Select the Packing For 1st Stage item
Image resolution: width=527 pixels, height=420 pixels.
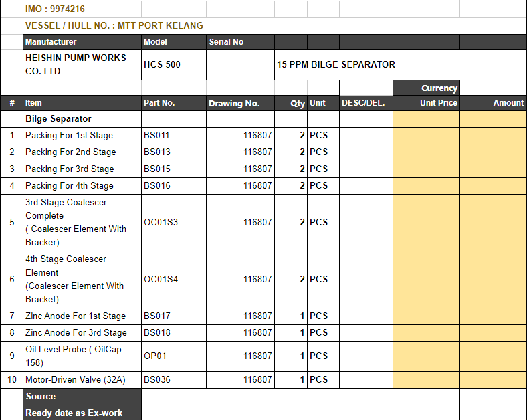[82, 135]
